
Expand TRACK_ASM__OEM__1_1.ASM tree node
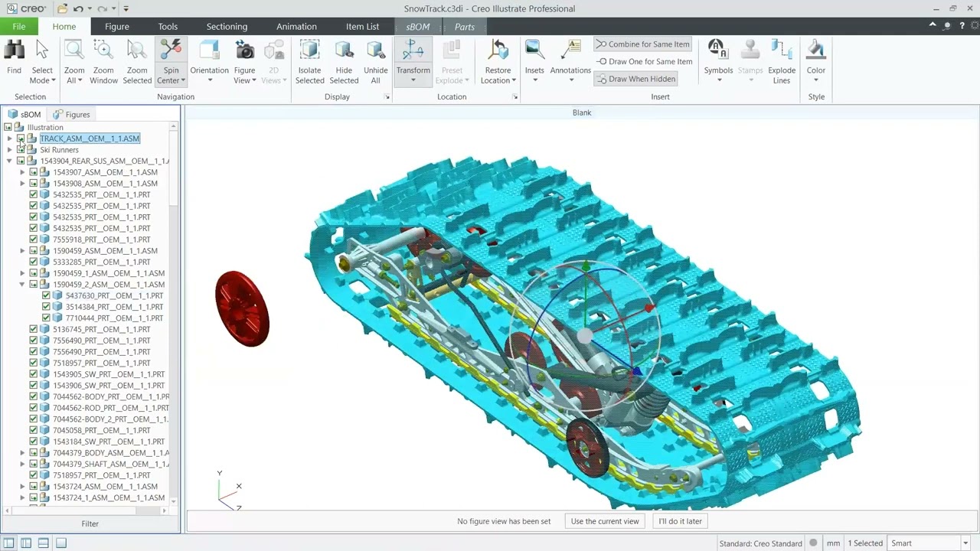coord(9,139)
